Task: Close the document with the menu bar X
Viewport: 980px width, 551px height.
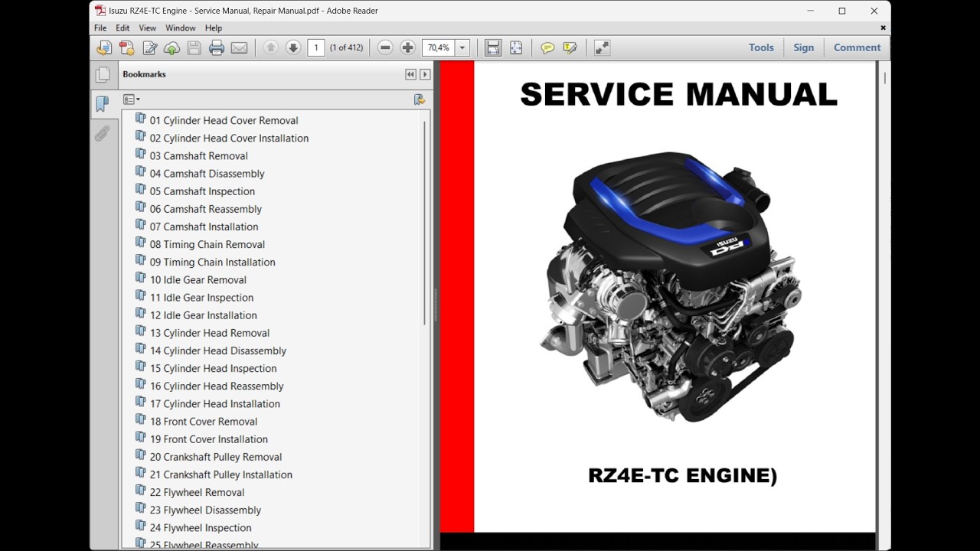Action: pos(883,28)
